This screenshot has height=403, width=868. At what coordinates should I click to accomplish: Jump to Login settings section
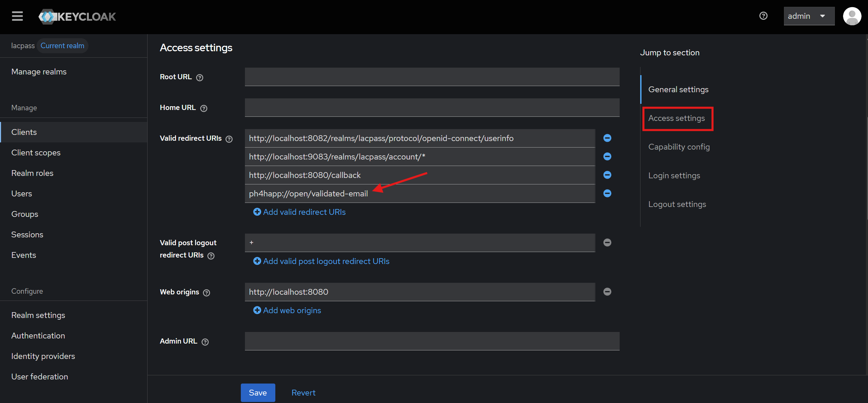674,176
